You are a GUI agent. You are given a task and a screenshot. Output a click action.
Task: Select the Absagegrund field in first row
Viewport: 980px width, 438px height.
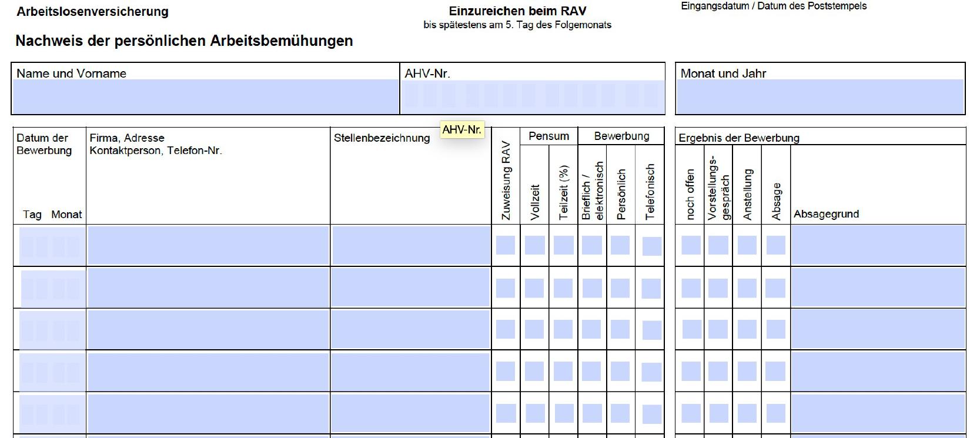click(878, 246)
